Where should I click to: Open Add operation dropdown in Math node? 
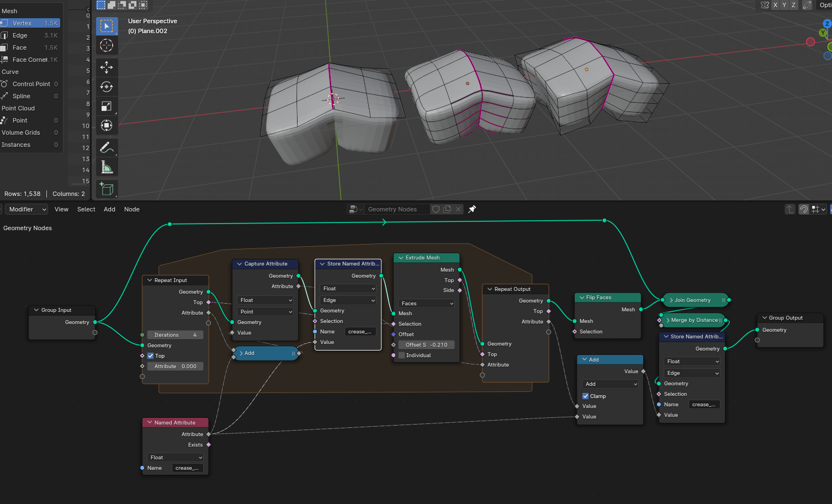click(x=611, y=384)
